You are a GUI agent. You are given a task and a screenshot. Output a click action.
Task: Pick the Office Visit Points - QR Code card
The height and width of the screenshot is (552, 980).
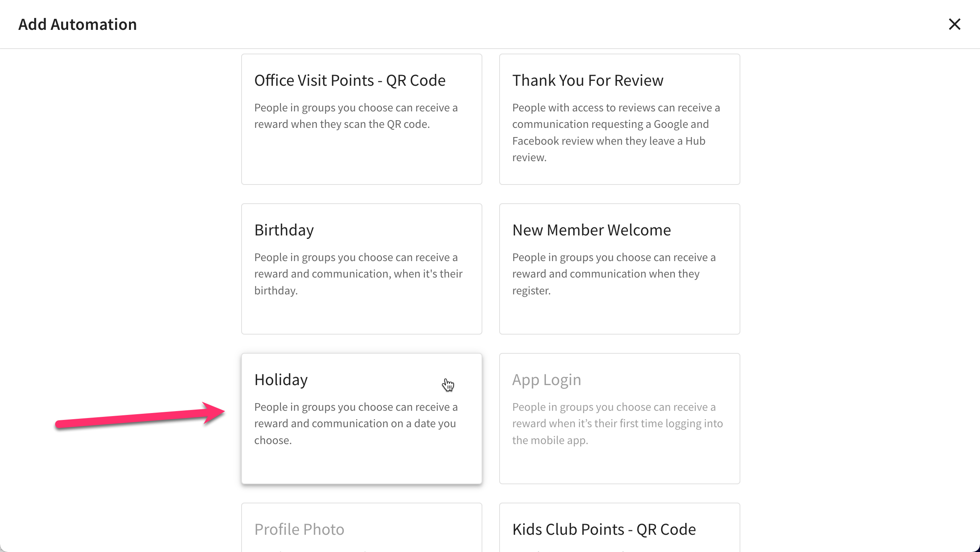point(361,119)
